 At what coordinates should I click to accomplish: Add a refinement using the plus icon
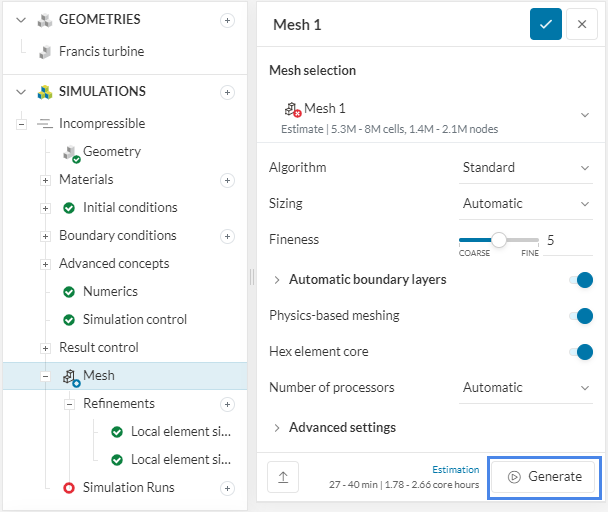[x=227, y=404]
